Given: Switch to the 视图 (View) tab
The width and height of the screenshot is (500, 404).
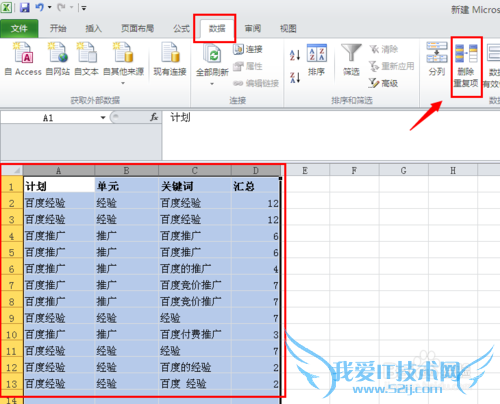Looking at the screenshot, I should pyautogui.click(x=288, y=29).
